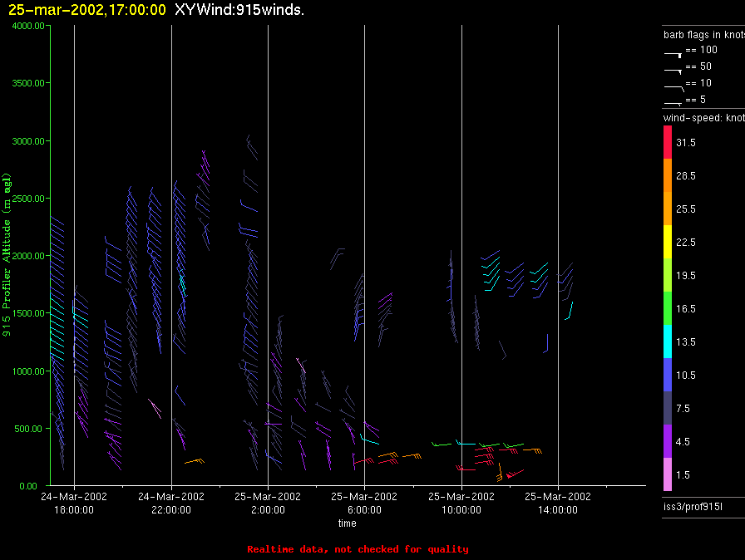Click the XYWind:915winds title text

239,9
